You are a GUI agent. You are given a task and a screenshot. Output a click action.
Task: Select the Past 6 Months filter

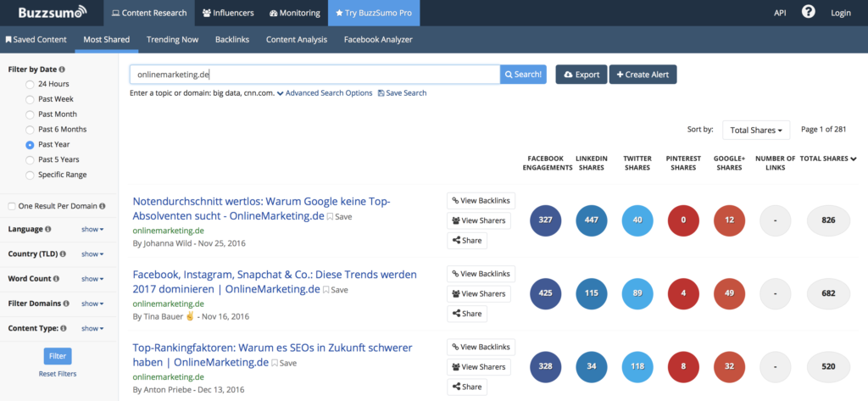click(30, 130)
